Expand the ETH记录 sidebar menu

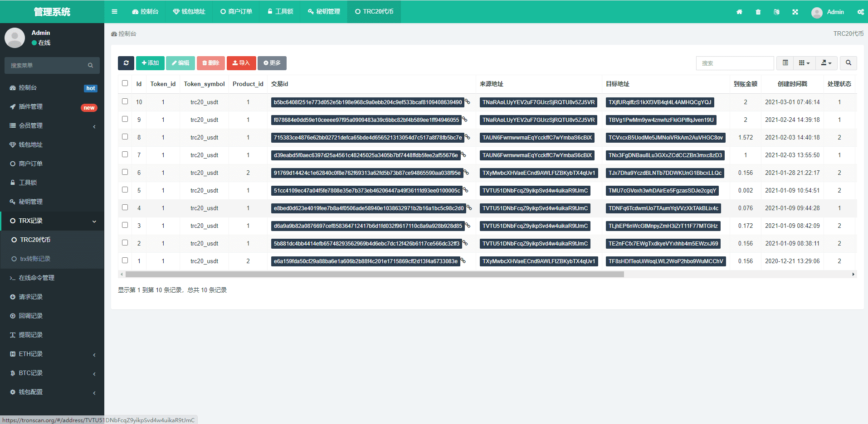pyautogui.click(x=52, y=354)
